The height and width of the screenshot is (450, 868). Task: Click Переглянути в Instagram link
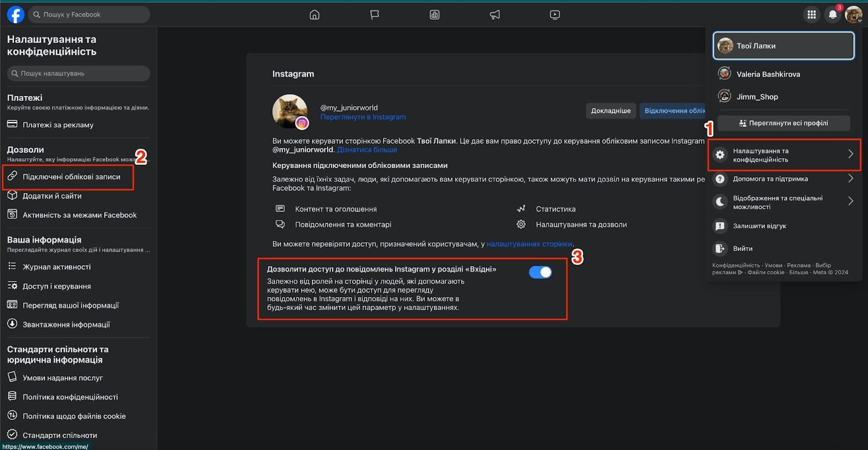pyautogui.click(x=363, y=117)
